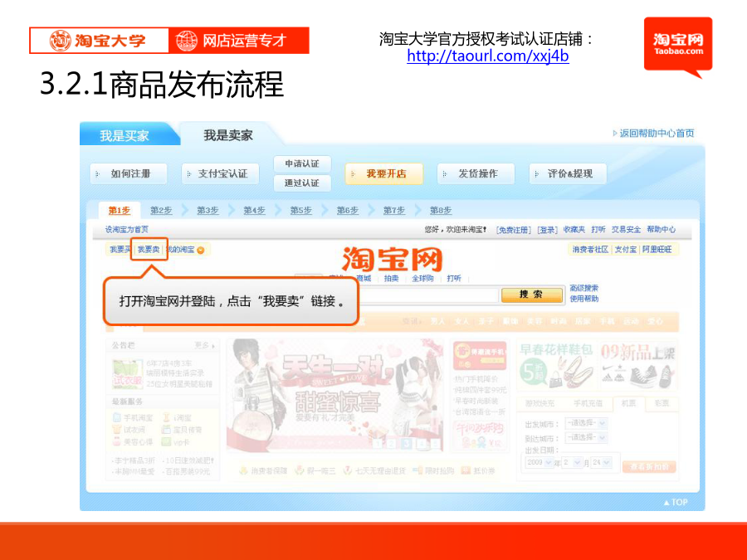This screenshot has width=747, height=560.
Task: Click the 早春花样鞋包 promotion image
Action: (556, 366)
